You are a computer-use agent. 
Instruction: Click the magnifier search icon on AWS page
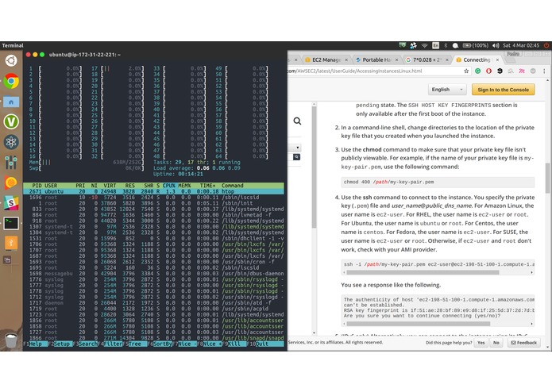[x=297, y=121]
